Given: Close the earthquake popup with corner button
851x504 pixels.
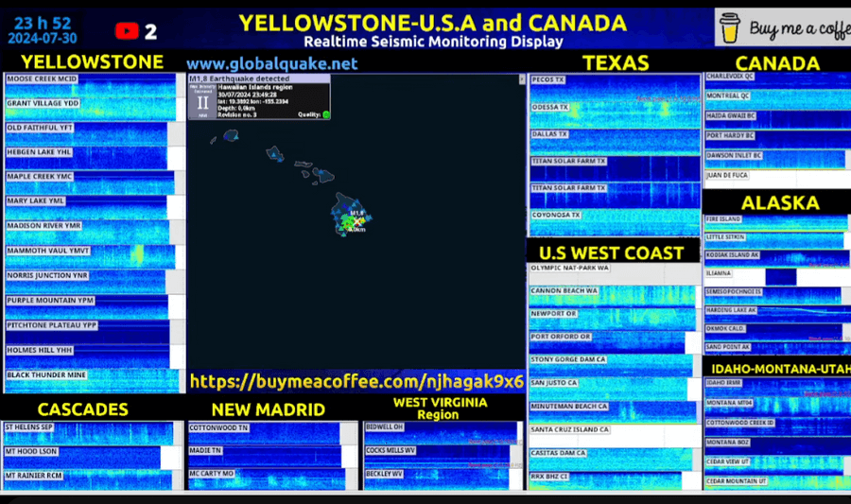Looking at the screenshot, I should [x=522, y=79].
